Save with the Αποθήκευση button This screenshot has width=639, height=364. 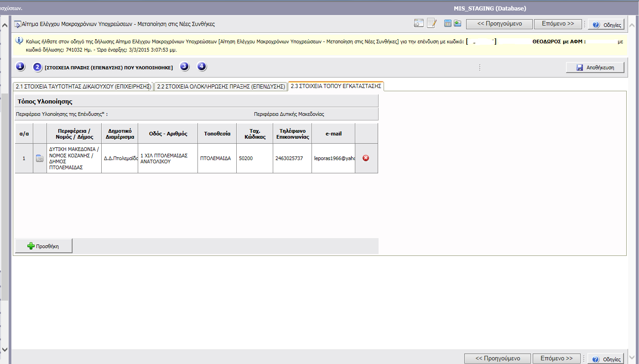click(x=595, y=68)
